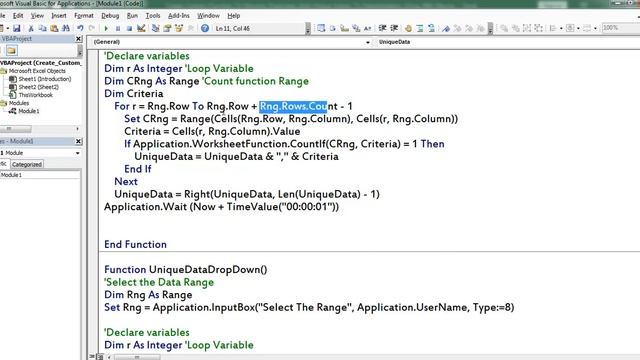Open the (General) object dropdown
This screenshot has width=640, height=360.
(367, 42)
